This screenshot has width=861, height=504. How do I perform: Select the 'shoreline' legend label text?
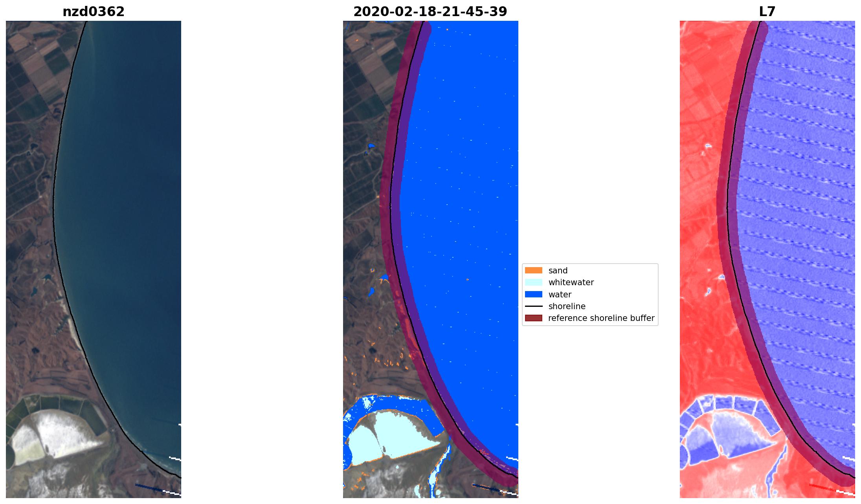pyautogui.click(x=567, y=306)
